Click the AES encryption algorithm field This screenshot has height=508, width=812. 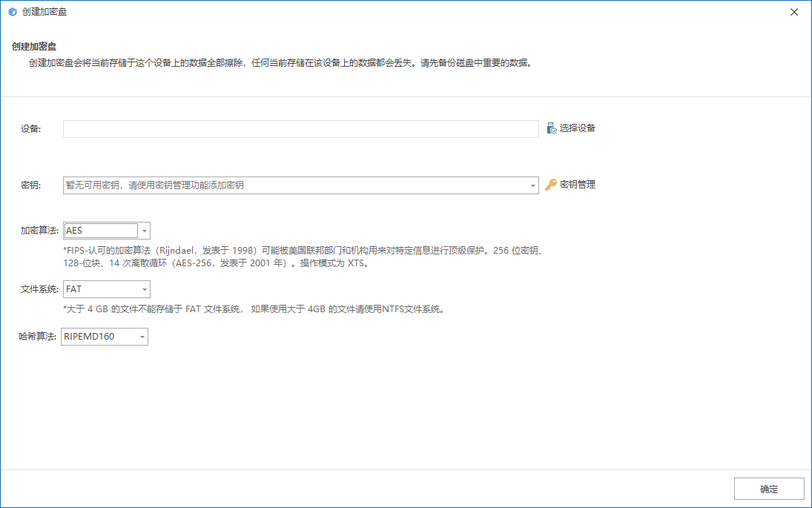pyautogui.click(x=101, y=231)
